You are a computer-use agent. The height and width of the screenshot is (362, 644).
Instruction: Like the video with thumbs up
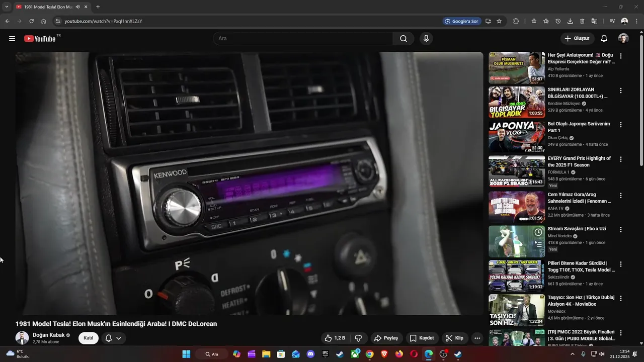335,338
